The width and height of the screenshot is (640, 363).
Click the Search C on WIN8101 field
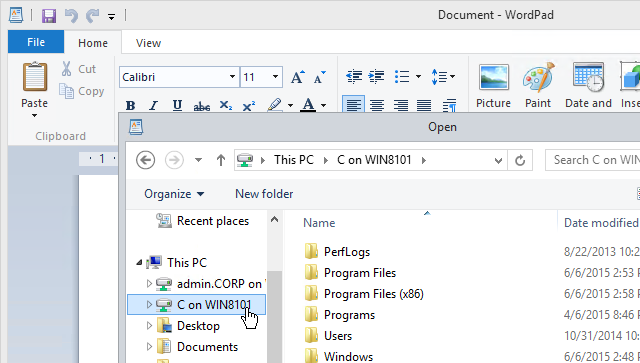593,160
